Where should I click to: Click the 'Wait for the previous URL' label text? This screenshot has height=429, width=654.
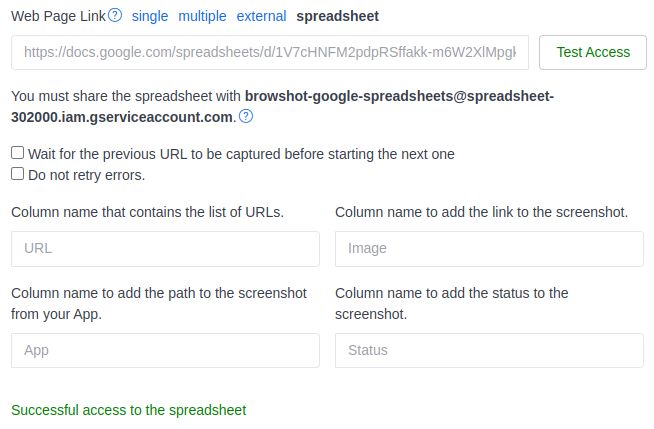(x=241, y=154)
